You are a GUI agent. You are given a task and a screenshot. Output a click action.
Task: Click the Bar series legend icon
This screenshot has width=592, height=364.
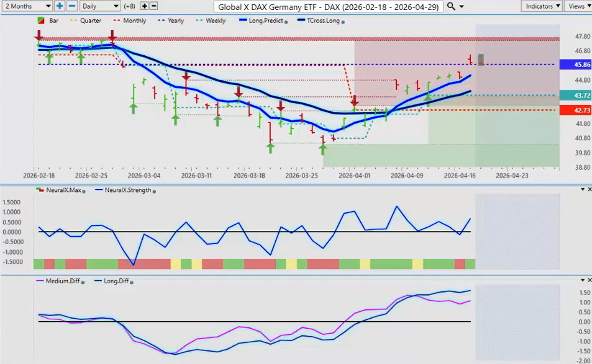41,20
